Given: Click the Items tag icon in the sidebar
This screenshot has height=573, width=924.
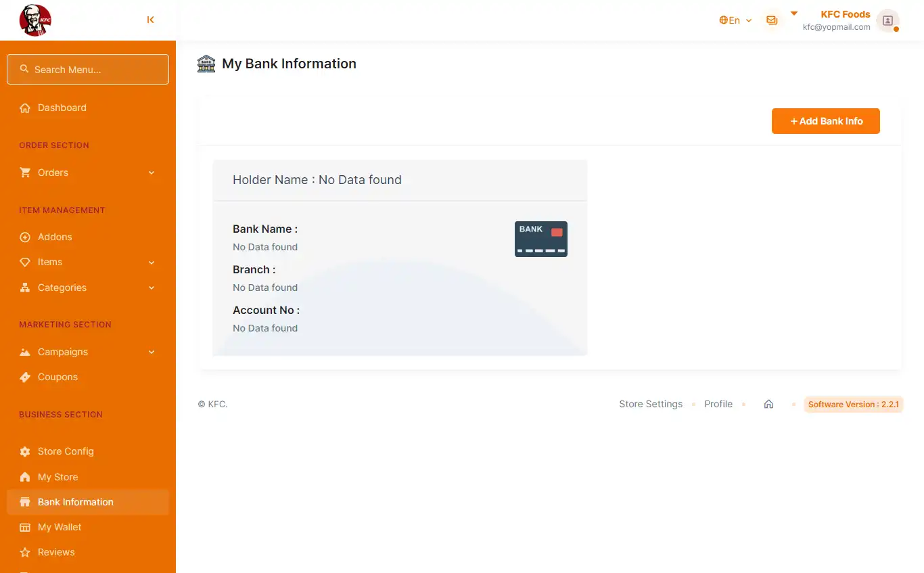Looking at the screenshot, I should [25, 262].
